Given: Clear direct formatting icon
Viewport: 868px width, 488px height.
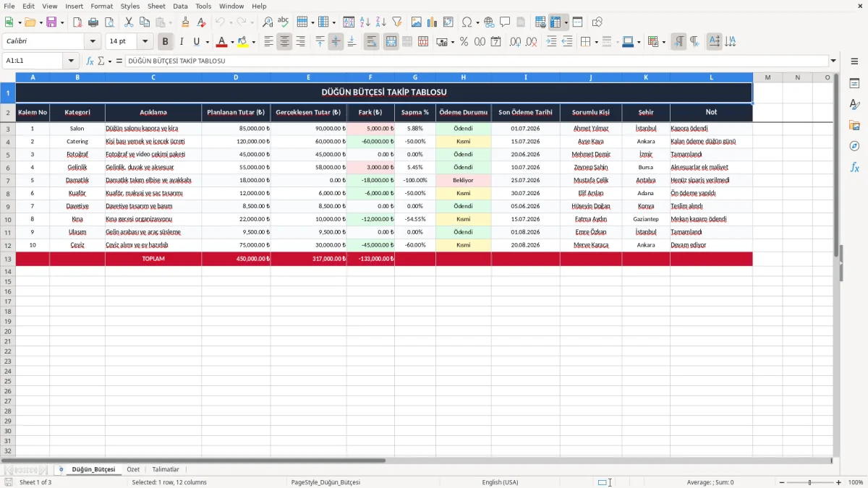Looking at the screenshot, I should (x=201, y=22).
